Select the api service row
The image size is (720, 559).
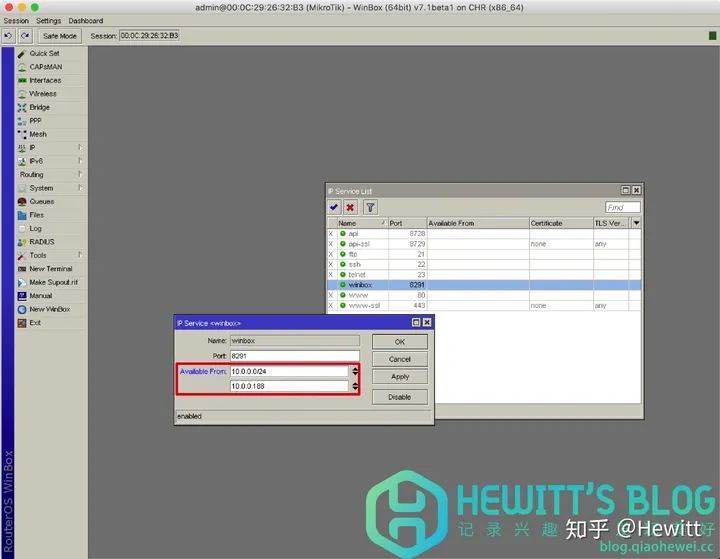(x=484, y=233)
